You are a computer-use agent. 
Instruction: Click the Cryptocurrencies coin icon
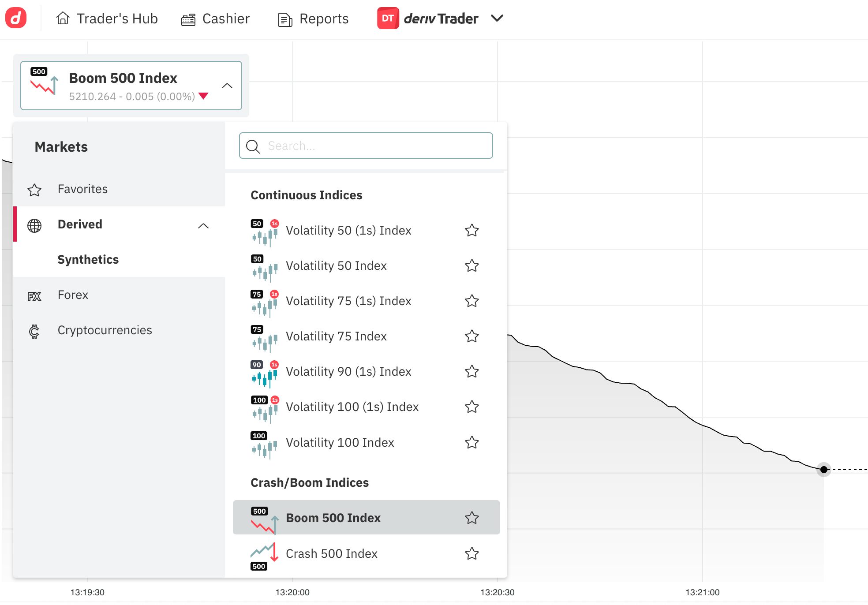tap(34, 331)
